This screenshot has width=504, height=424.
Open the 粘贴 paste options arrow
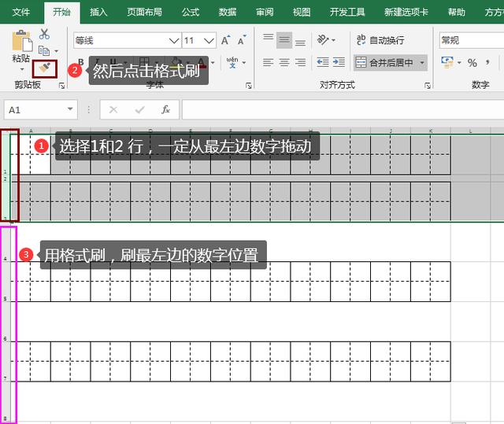pos(22,69)
